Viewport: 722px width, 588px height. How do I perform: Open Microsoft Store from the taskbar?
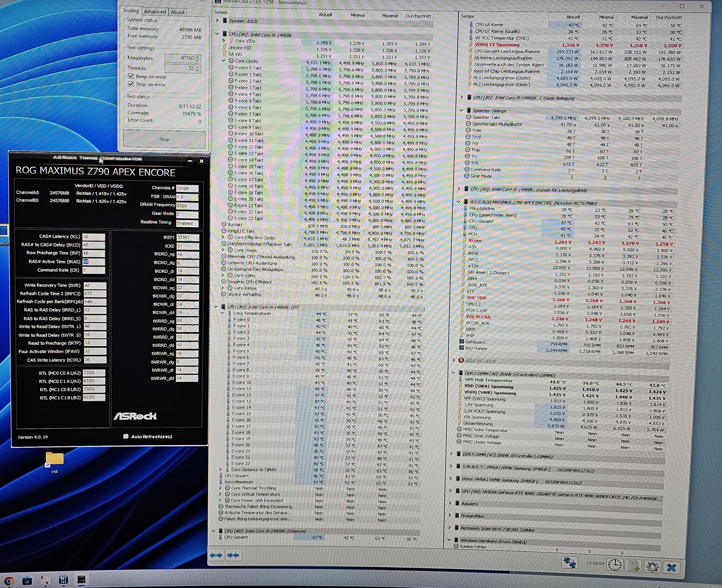(27, 581)
